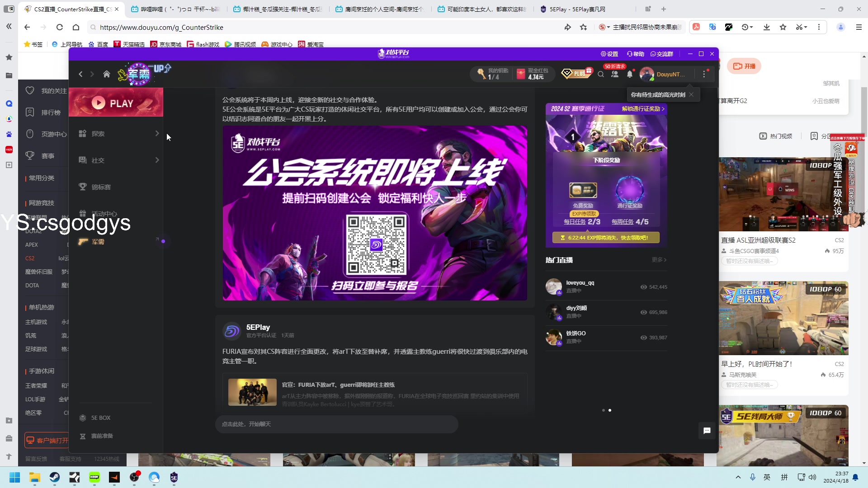This screenshot has height=488, width=868.
Task: Click the search magnifier in 5EPlay header
Action: (601, 75)
